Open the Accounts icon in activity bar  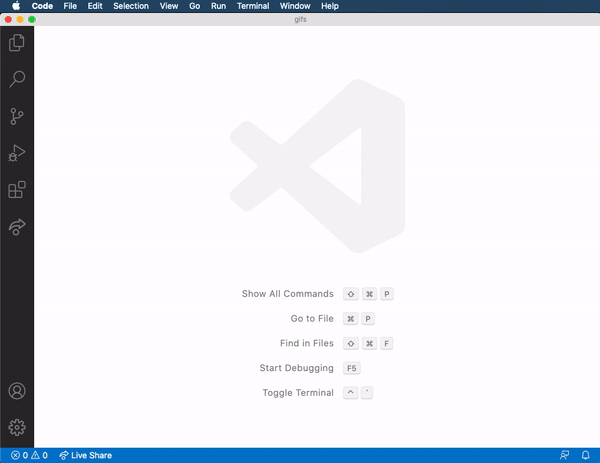17,391
